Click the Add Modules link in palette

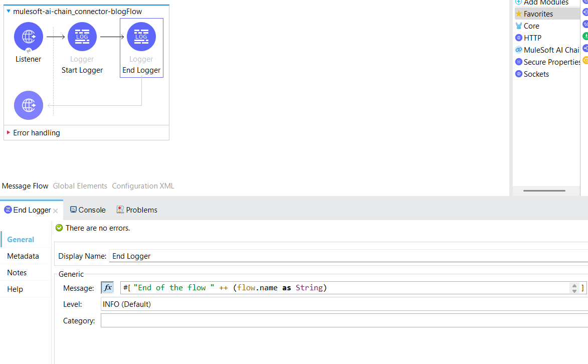point(545,3)
